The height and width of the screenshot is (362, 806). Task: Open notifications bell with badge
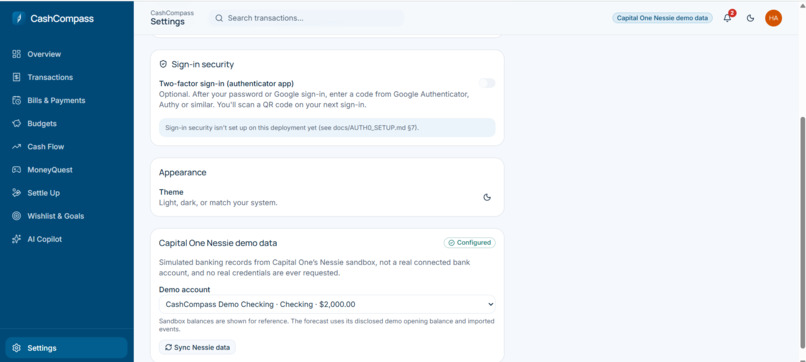pyautogui.click(x=728, y=17)
